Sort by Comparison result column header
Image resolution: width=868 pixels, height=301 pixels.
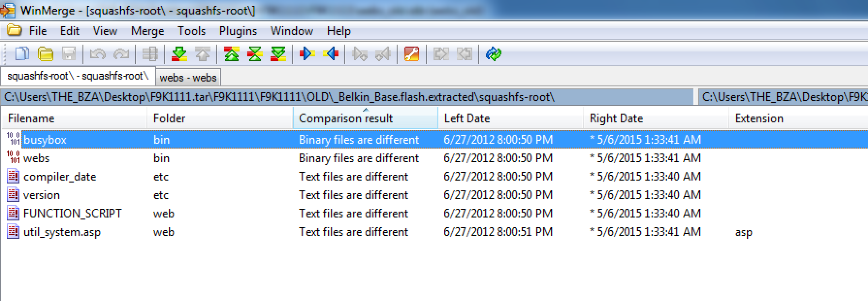coord(345,118)
